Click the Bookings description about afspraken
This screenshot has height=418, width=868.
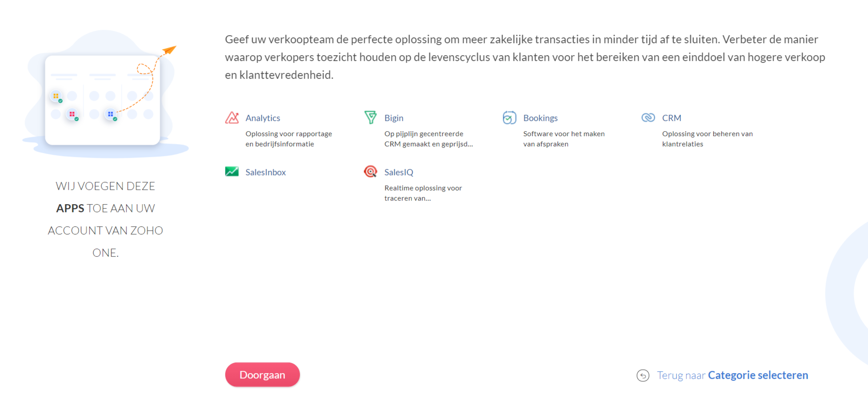(564, 139)
